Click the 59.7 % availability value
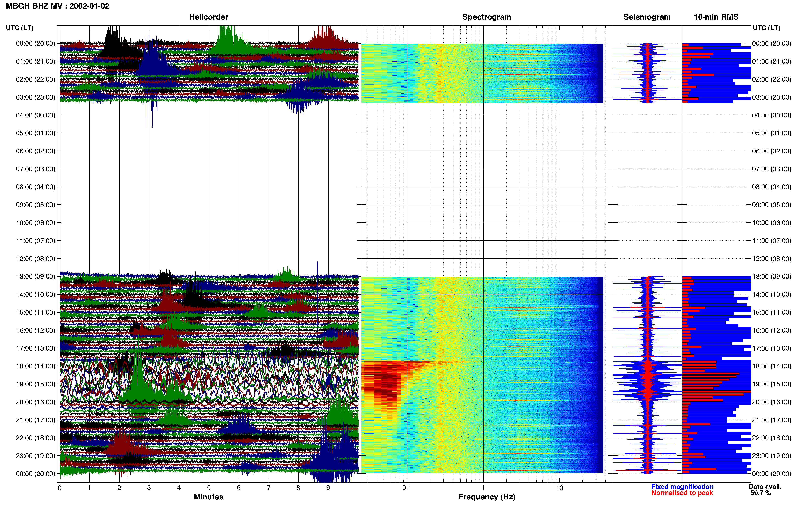This screenshot has height=508, width=812. [761, 493]
